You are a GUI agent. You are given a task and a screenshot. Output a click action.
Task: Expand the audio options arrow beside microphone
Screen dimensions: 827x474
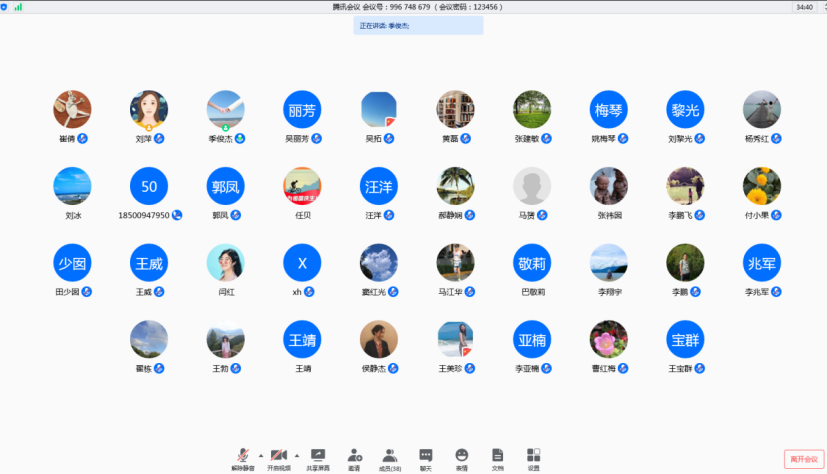pos(261,455)
